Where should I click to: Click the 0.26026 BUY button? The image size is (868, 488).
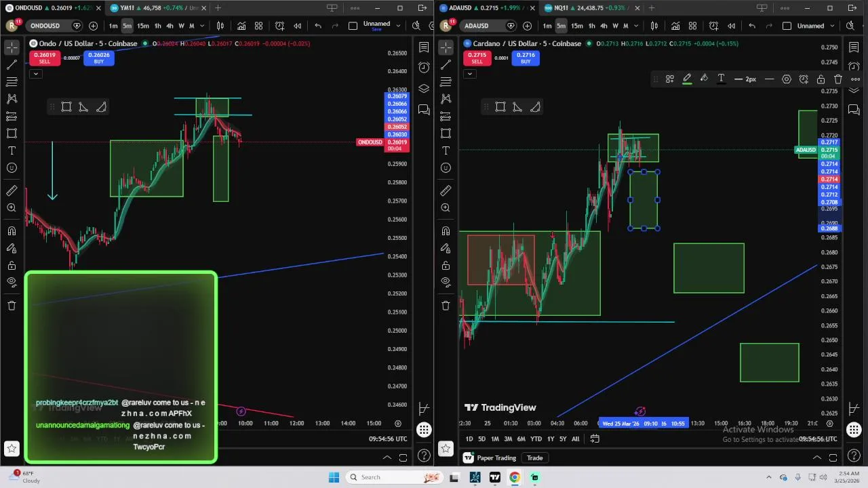pyautogui.click(x=99, y=58)
